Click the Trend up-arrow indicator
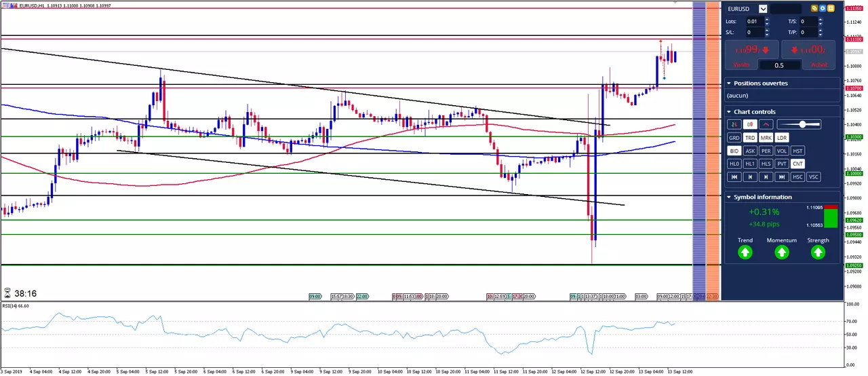The height and width of the screenshot is (376, 868). tap(745, 252)
